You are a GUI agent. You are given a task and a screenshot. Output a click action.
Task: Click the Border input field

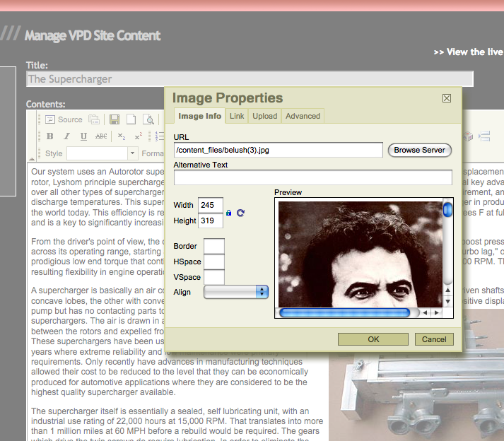click(x=214, y=246)
